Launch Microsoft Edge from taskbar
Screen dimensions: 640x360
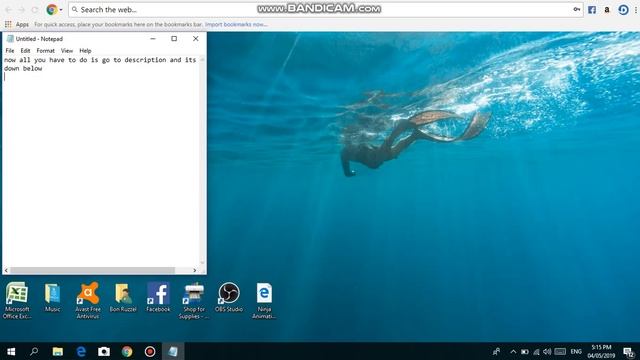(81, 351)
